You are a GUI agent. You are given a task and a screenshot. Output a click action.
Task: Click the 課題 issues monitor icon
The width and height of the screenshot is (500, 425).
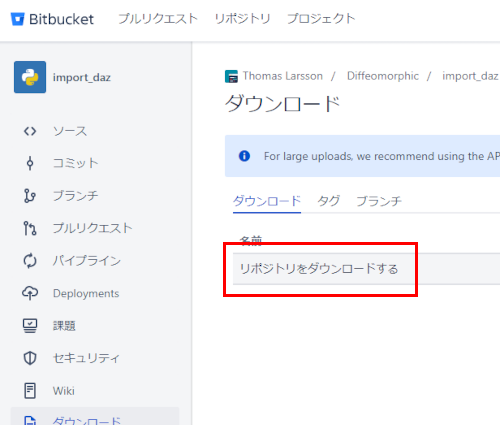30,326
